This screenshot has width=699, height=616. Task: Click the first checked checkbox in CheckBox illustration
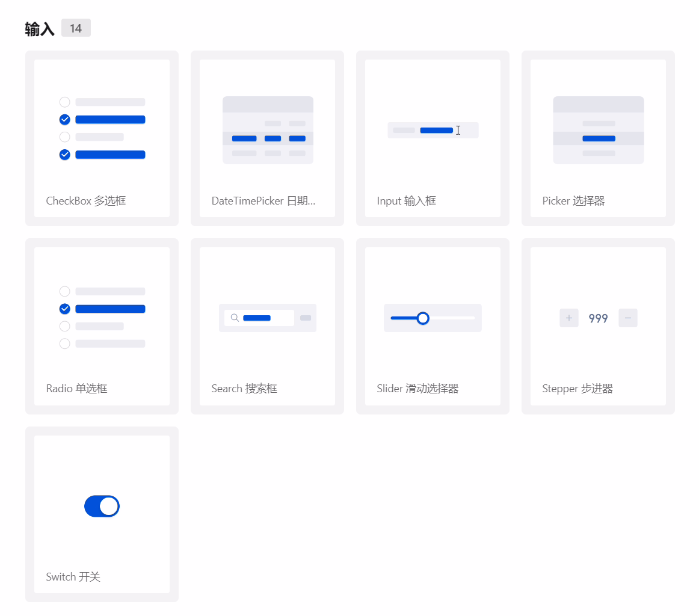pyautogui.click(x=65, y=119)
